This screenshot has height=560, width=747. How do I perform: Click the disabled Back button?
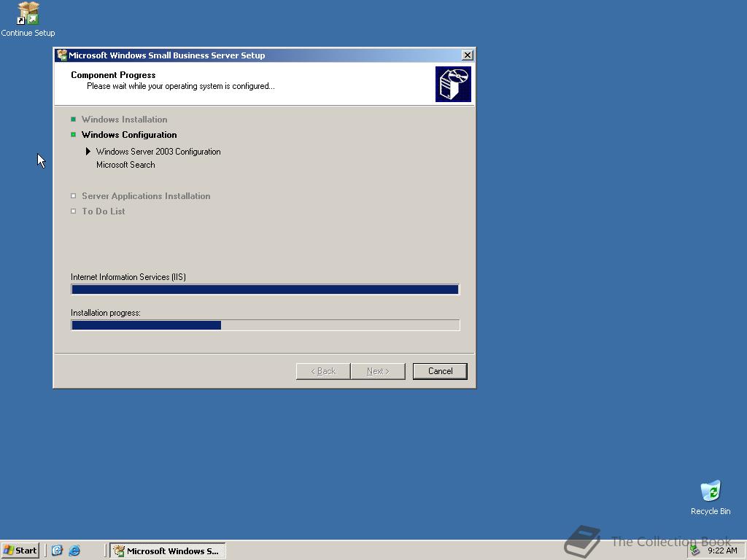coord(323,371)
